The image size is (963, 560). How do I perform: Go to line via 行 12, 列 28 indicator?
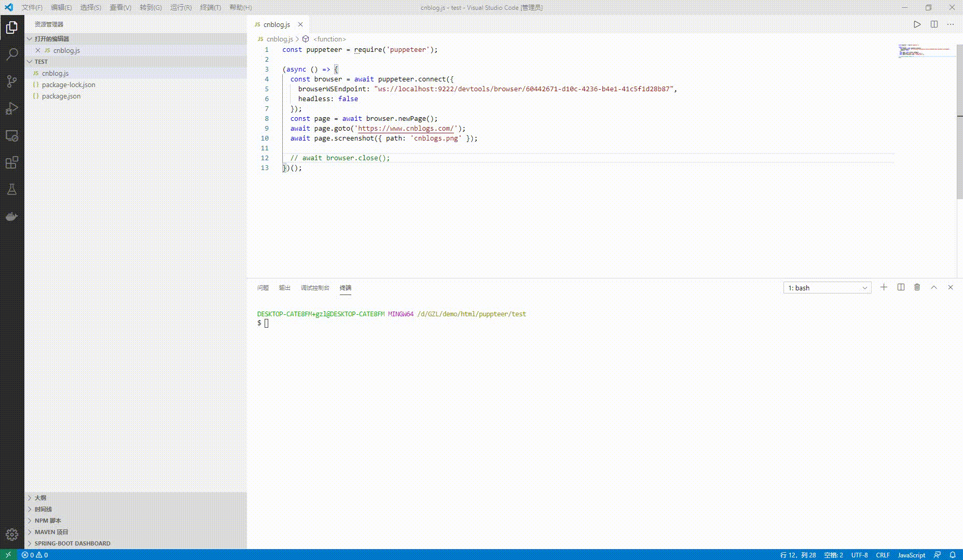(x=798, y=555)
